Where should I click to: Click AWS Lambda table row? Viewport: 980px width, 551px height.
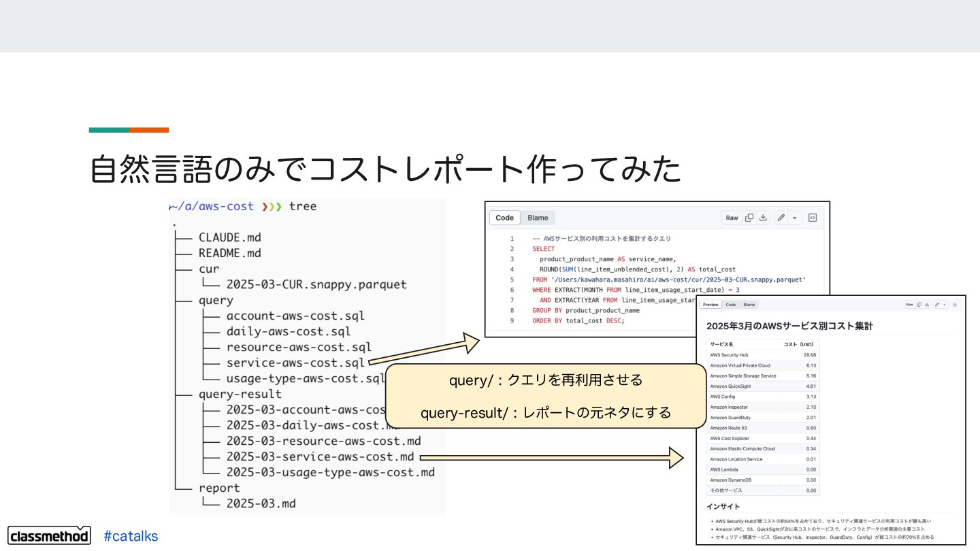pyautogui.click(x=763, y=469)
